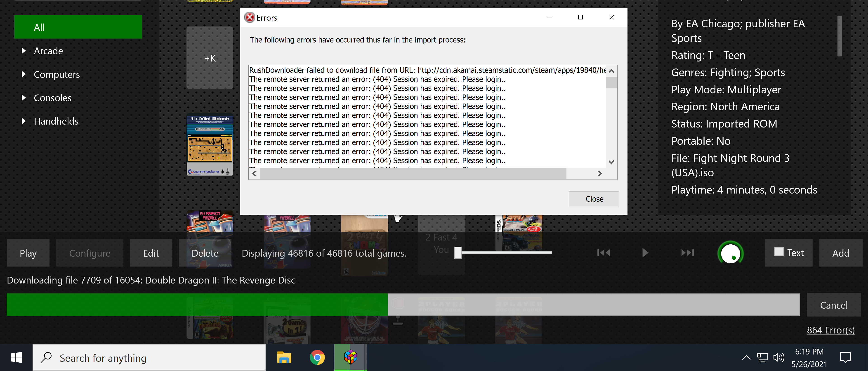Click the taskbar search box
The image size is (868, 371).
149,357
